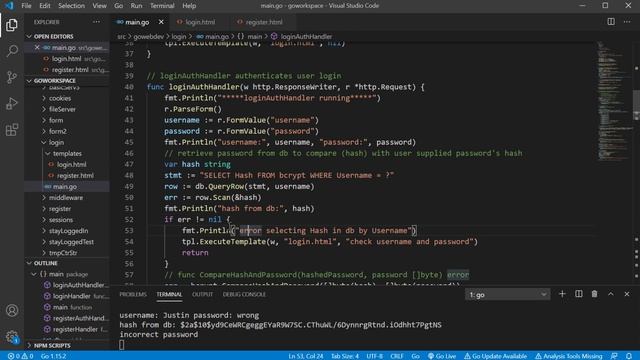This screenshot has height=360, width=640.
Task: Open notifications bell in status bar
Action: click(x=629, y=356)
